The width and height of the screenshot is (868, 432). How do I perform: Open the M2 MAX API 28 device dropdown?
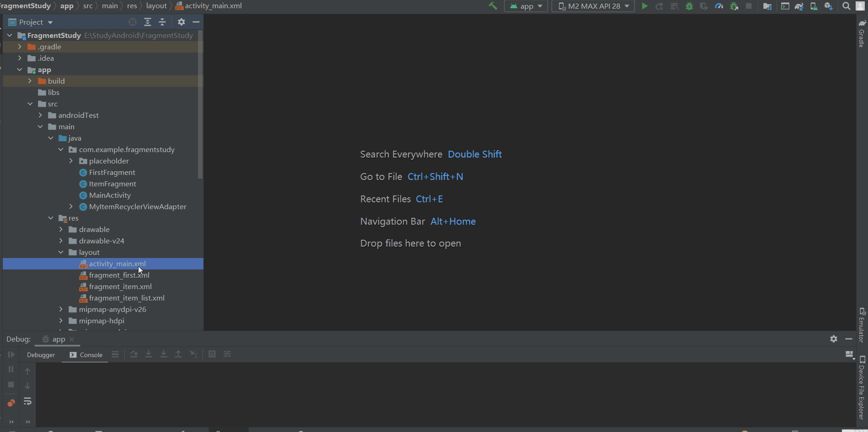click(593, 6)
